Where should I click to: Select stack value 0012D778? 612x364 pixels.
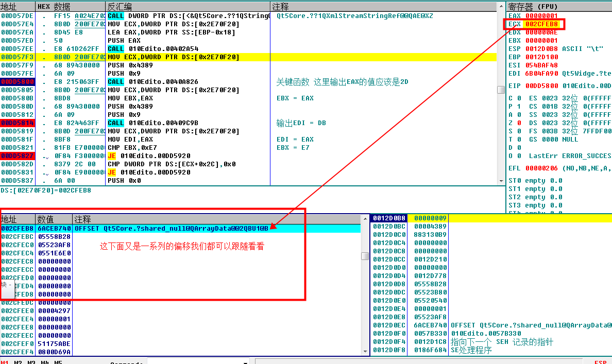(x=430, y=276)
